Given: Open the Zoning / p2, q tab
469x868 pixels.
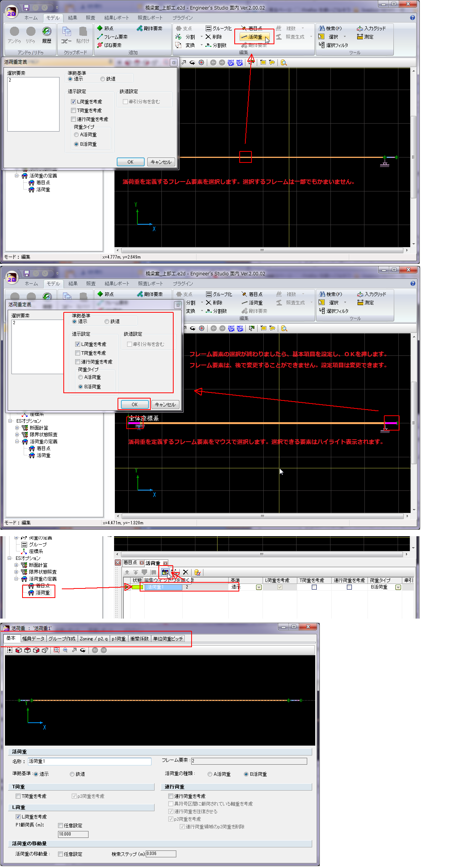Looking at the screenshot, I should click(93, 639).
